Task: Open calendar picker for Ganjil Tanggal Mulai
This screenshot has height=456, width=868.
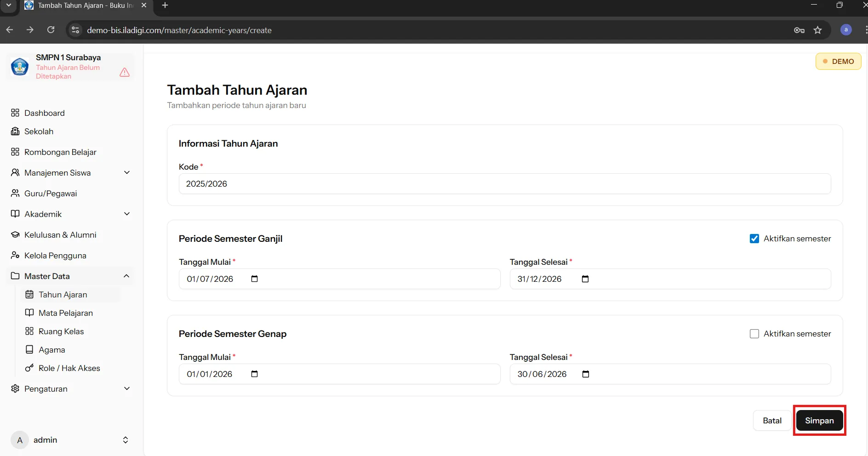Action: (x=254, y=279)
